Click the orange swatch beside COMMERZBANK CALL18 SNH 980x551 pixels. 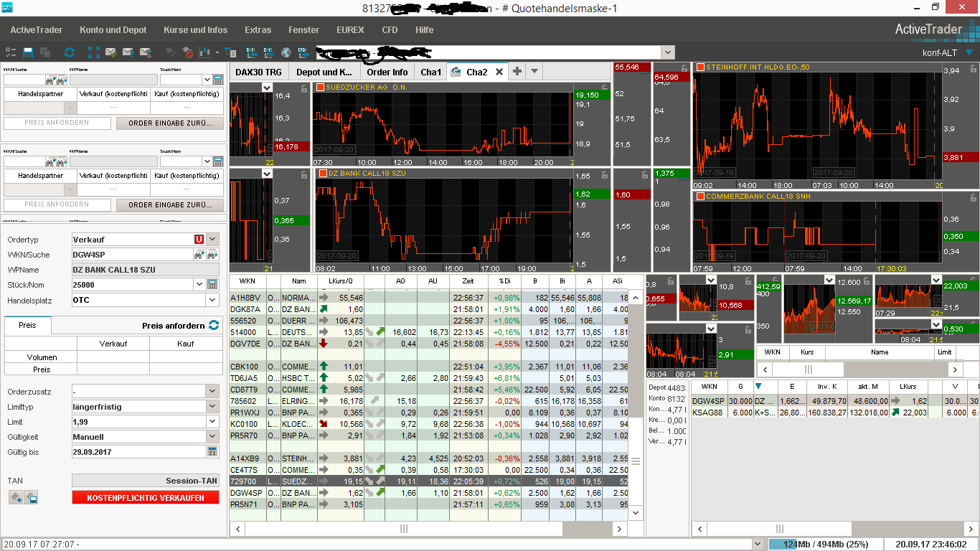tap(700, 196)
